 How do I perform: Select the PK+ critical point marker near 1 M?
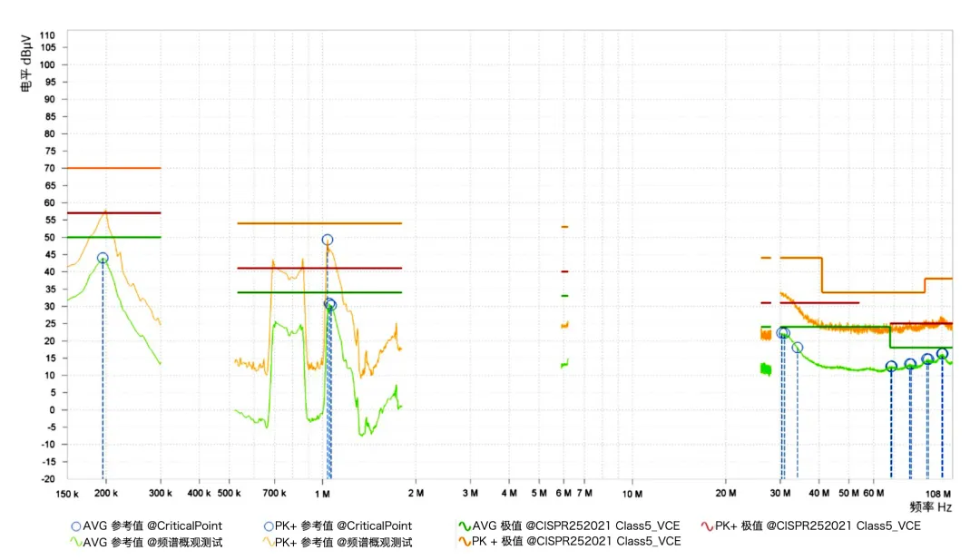click(x=327, y=240)
